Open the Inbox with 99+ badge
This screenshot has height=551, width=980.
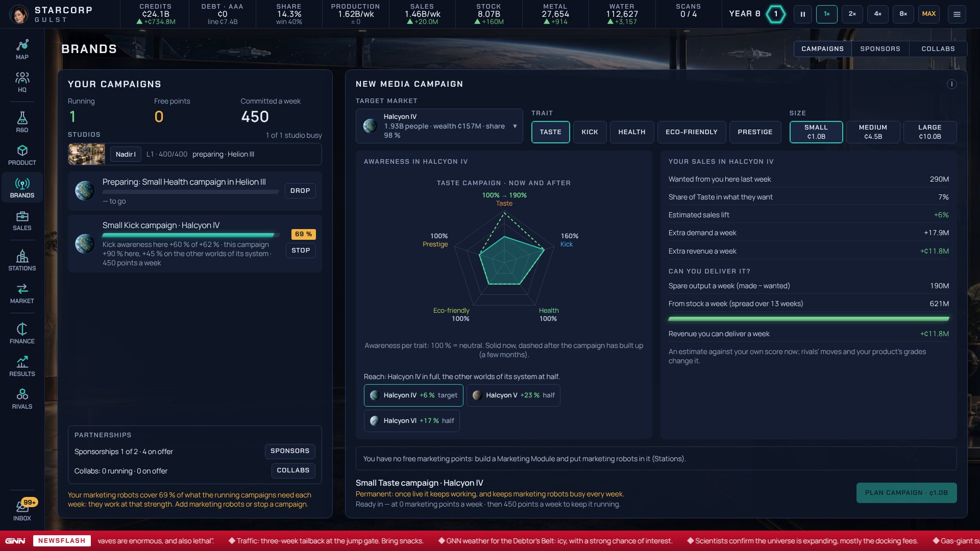coord(22,510)
